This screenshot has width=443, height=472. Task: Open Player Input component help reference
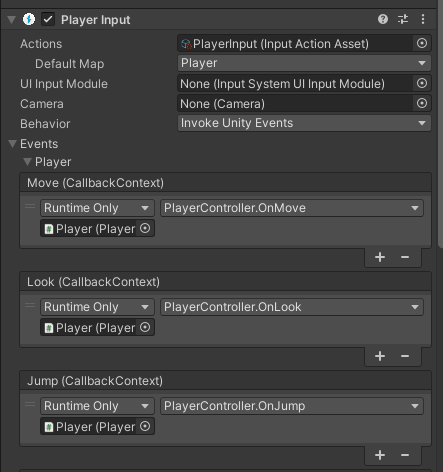383,19
